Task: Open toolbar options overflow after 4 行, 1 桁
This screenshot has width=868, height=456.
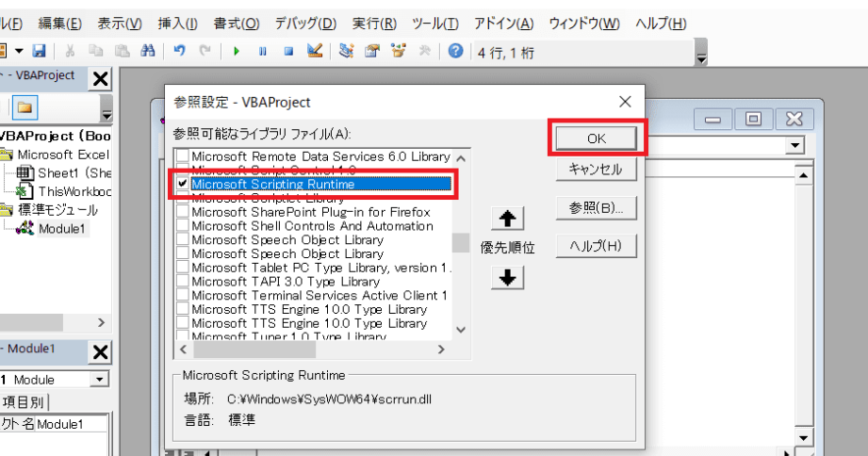Action: click(x=701, y=53)
